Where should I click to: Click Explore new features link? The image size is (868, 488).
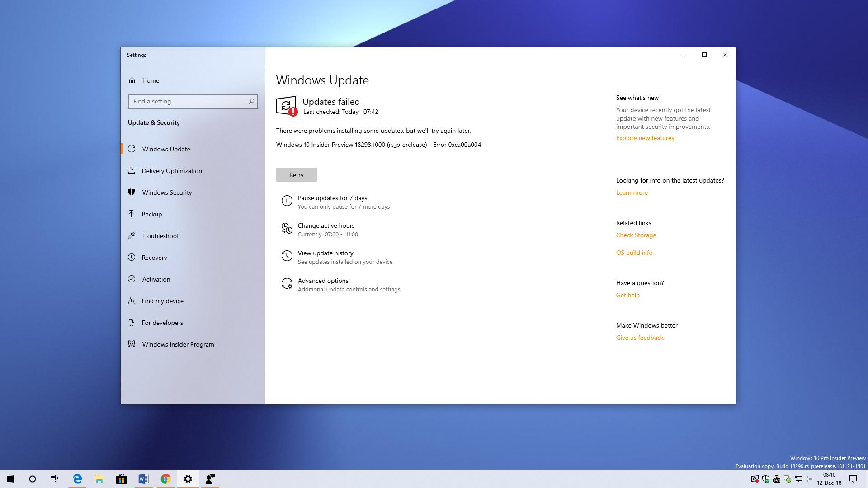pos(645,138)
